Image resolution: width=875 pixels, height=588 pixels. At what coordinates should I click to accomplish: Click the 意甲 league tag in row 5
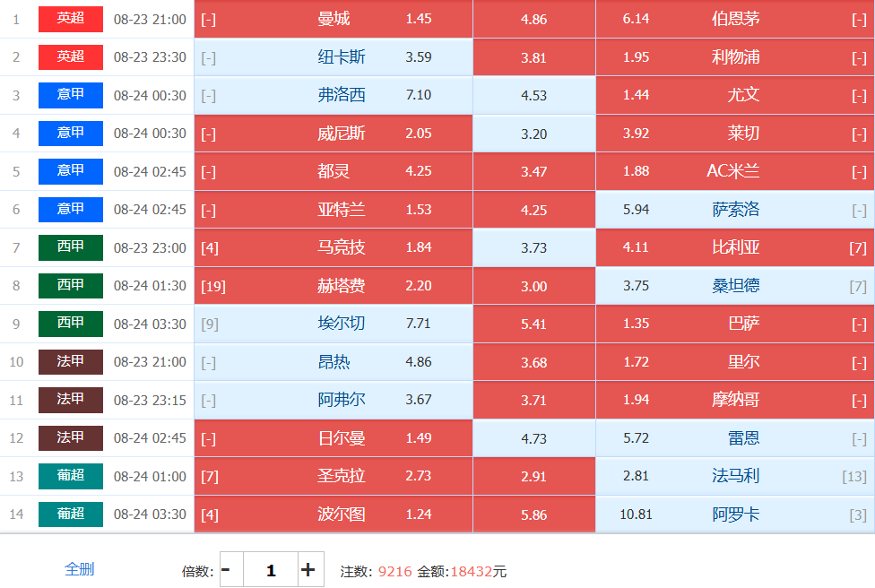coord(71,171)
